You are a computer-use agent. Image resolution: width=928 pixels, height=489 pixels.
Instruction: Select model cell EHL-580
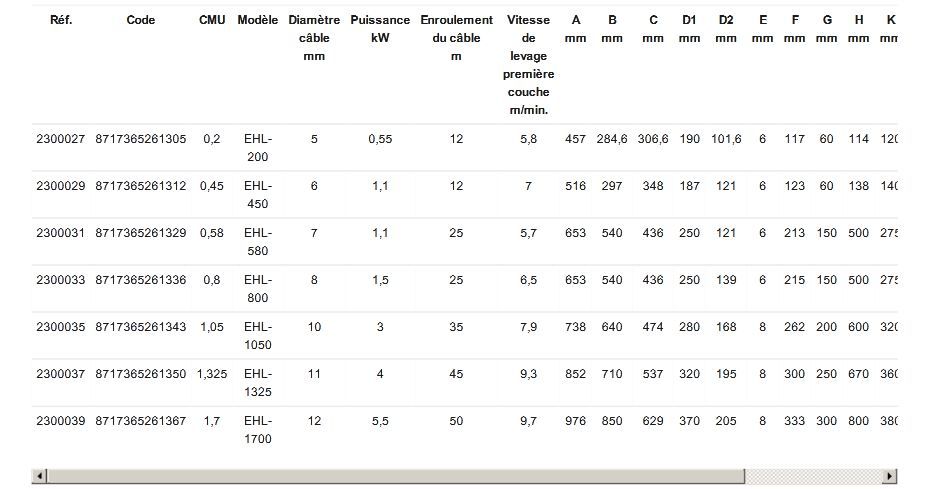point(258,242)
